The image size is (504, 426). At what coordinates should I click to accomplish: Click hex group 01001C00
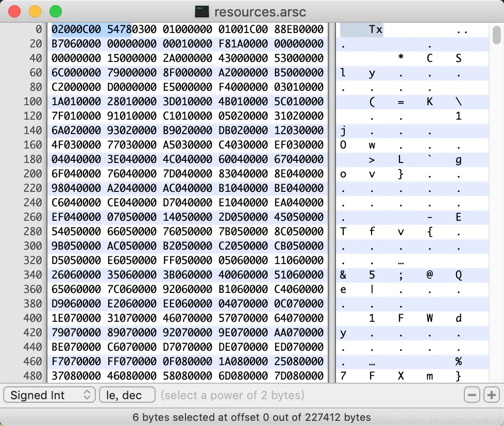pos(243,29)
